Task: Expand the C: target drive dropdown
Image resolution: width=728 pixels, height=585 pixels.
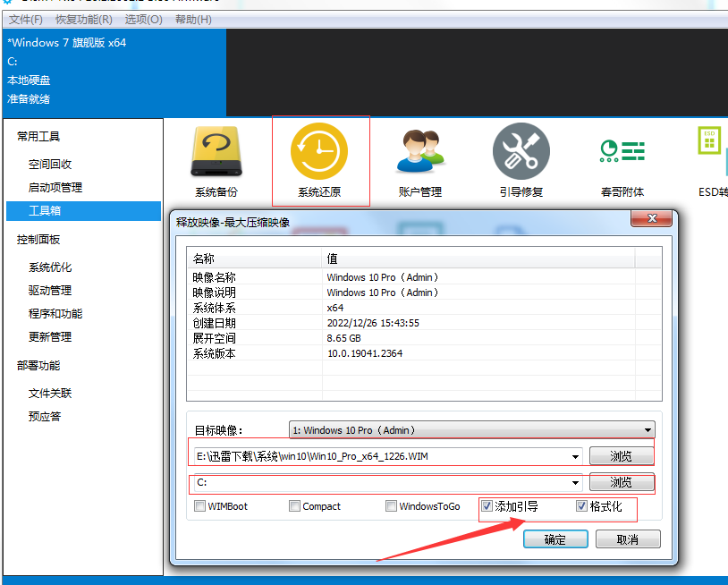Action: (x=575, y=483)
